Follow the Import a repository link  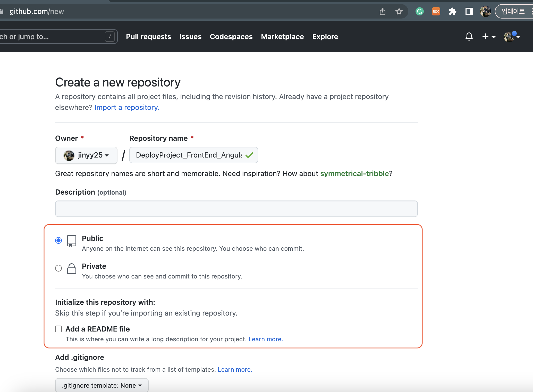point(127,107)
